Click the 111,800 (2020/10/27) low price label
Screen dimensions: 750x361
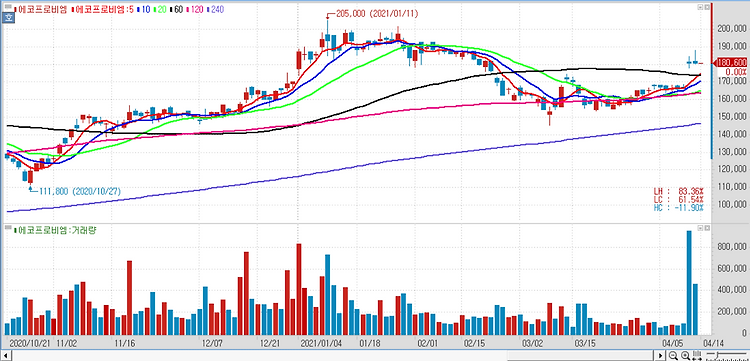[x=79, y=191]
